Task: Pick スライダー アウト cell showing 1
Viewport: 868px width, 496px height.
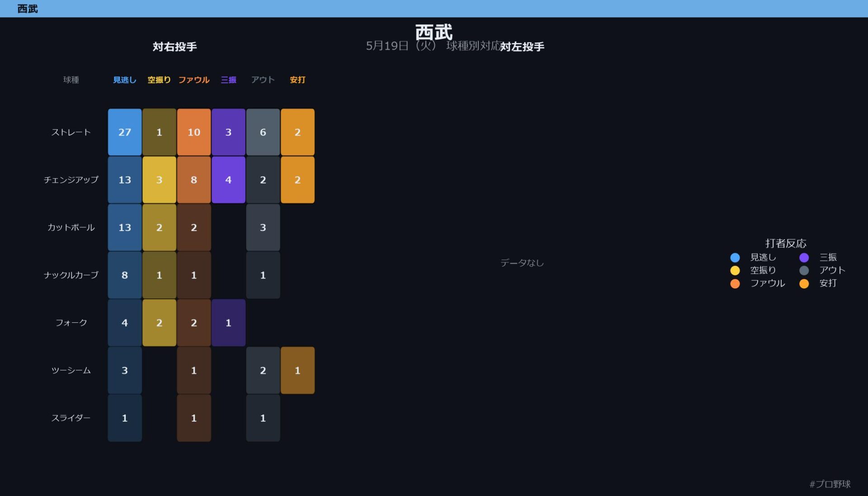Action: (263, 418)
